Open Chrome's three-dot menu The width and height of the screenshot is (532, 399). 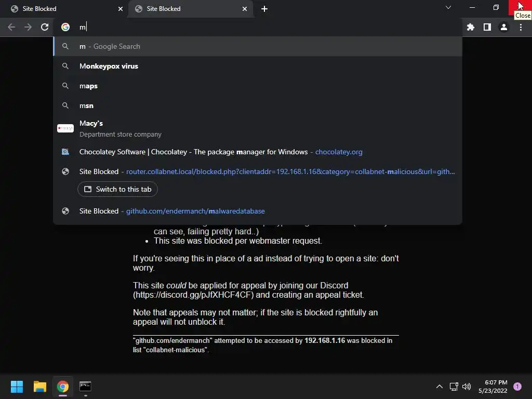[x=521, y=27]
